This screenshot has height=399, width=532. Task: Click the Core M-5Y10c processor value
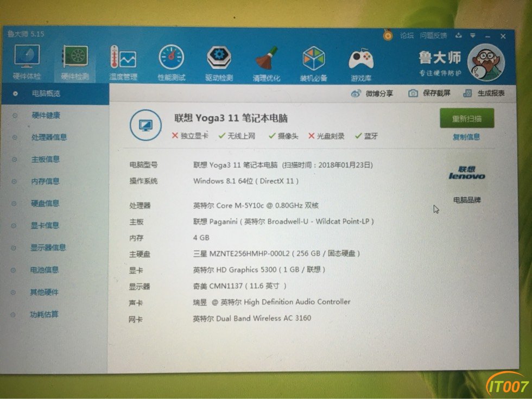tap(256, 205)
